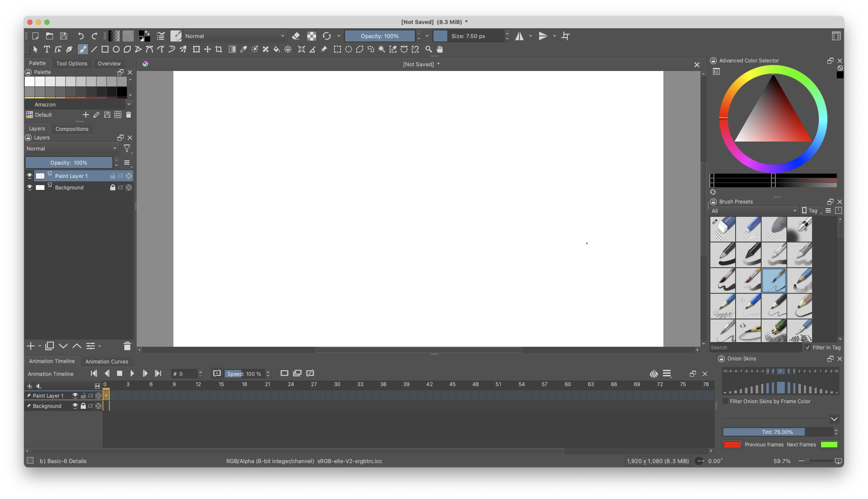Open add layer arrow dropdown menu

(40, 346)
